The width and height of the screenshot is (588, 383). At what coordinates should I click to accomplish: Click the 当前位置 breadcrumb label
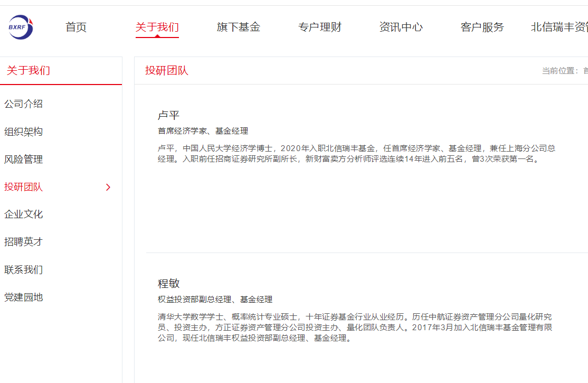pos(560,71)
